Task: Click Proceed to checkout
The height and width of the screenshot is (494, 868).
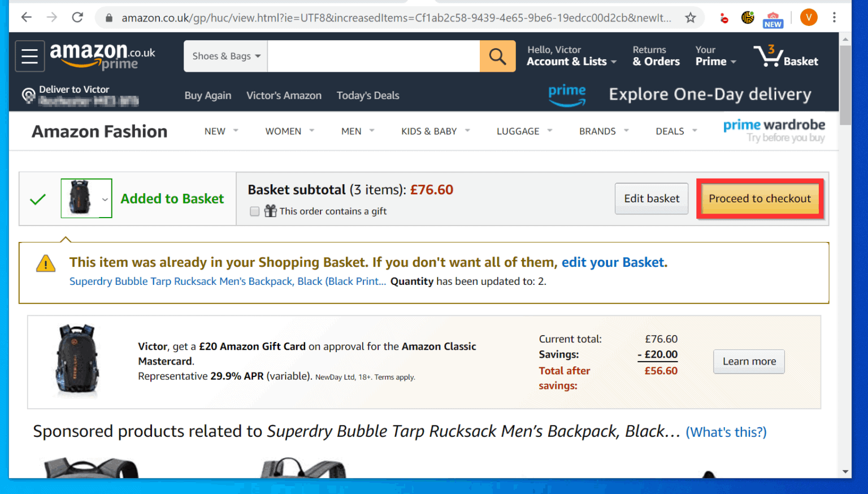Action: coord(759,198)
